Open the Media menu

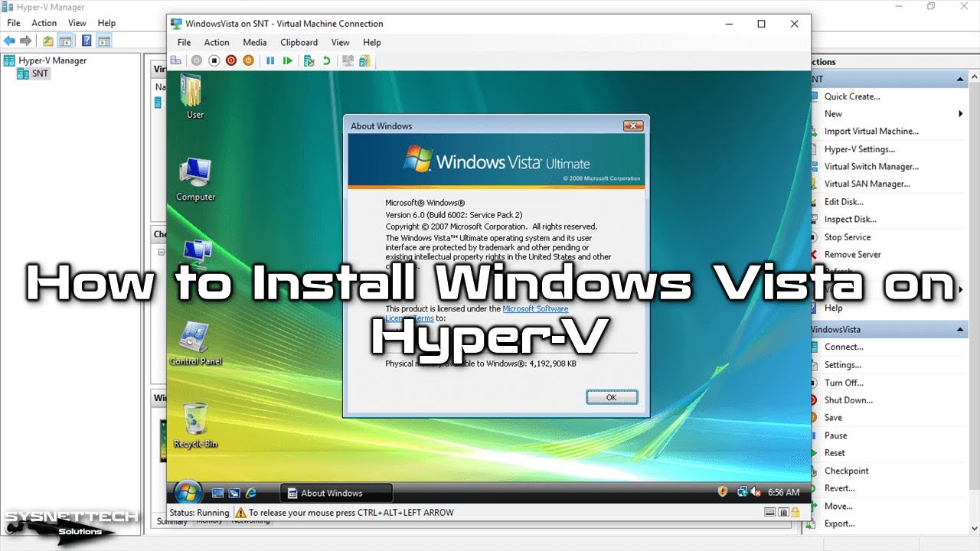pyautogui.click(x=255, y=43)
